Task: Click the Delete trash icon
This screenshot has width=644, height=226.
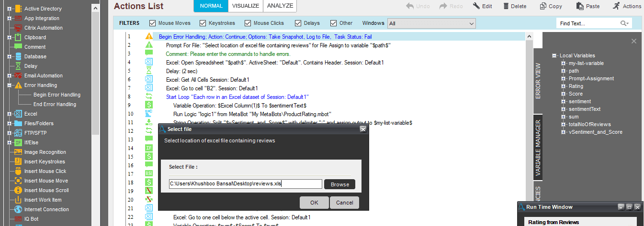Action: pyautogui.click(x=506, y=6)
